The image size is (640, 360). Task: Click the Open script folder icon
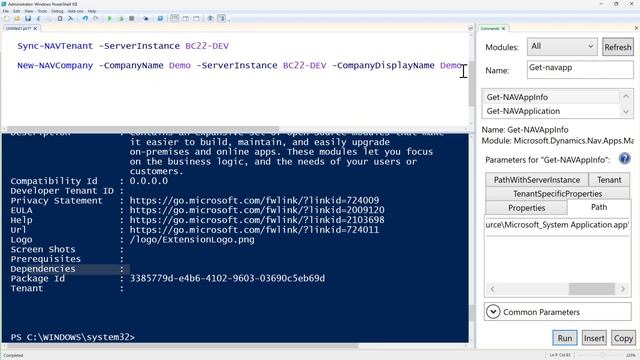17,19
